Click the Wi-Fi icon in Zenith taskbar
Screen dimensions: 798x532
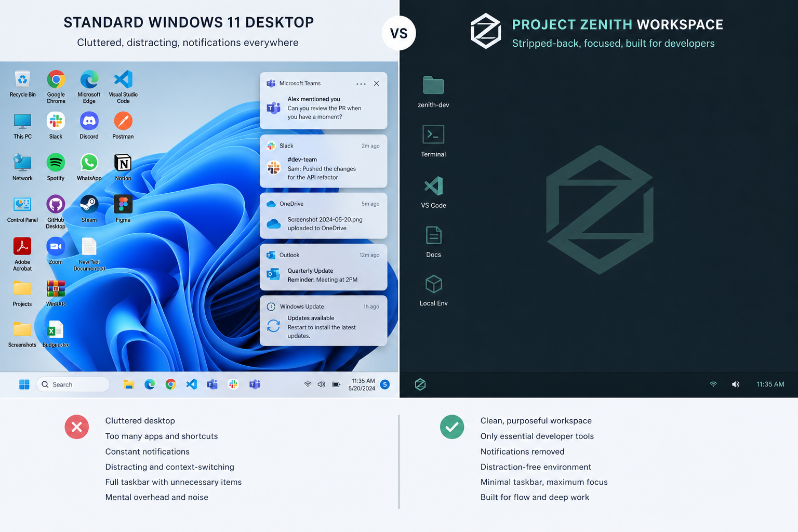[x=713, y=384]
